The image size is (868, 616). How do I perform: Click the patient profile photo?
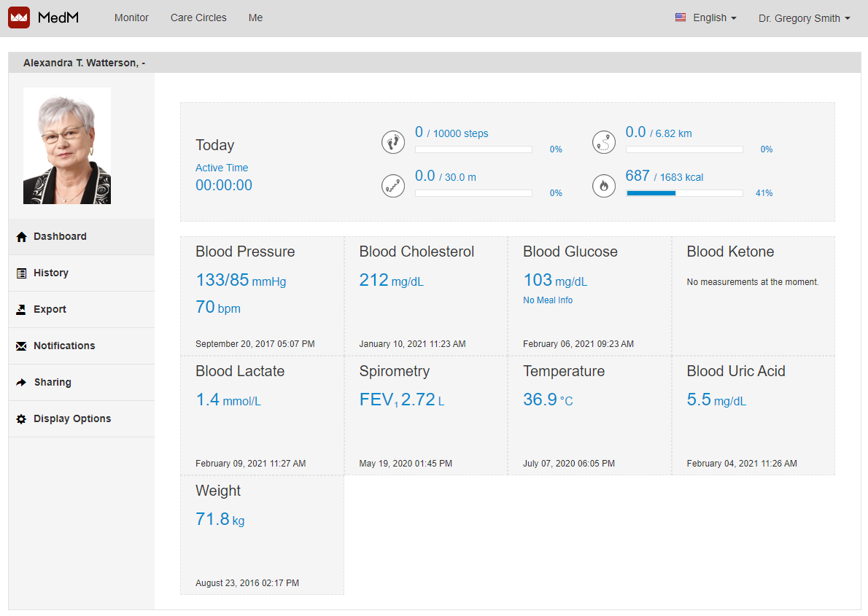pyautogui.click(x=67, y=146)
